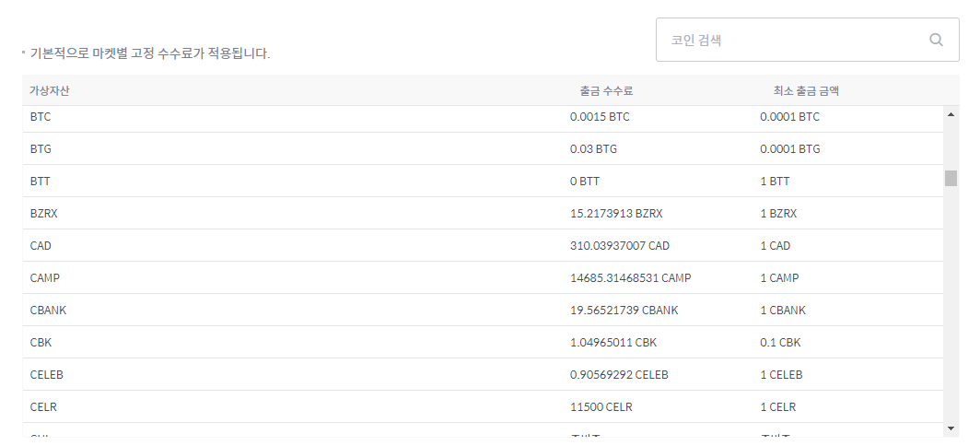Click the 0.90569292 CELEB fee value
The width and height of the screenshot is (980, 446).
(x=619, y=375)
